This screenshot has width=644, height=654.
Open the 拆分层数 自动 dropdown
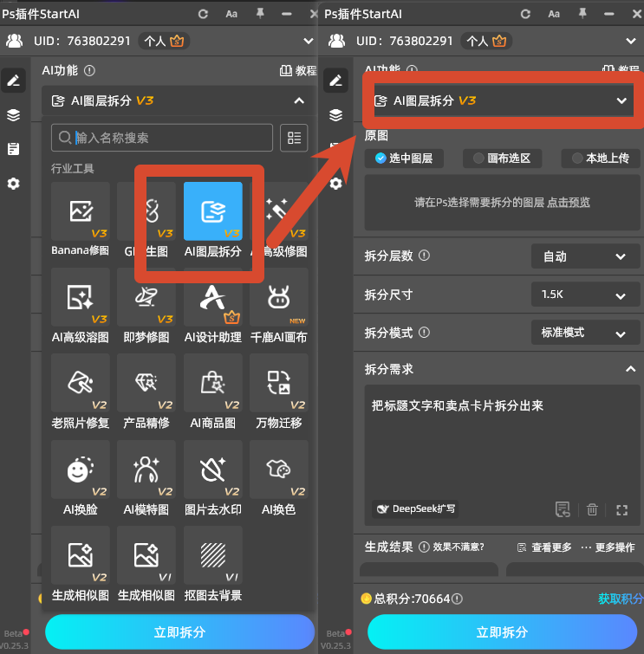[x=585, y=256]
